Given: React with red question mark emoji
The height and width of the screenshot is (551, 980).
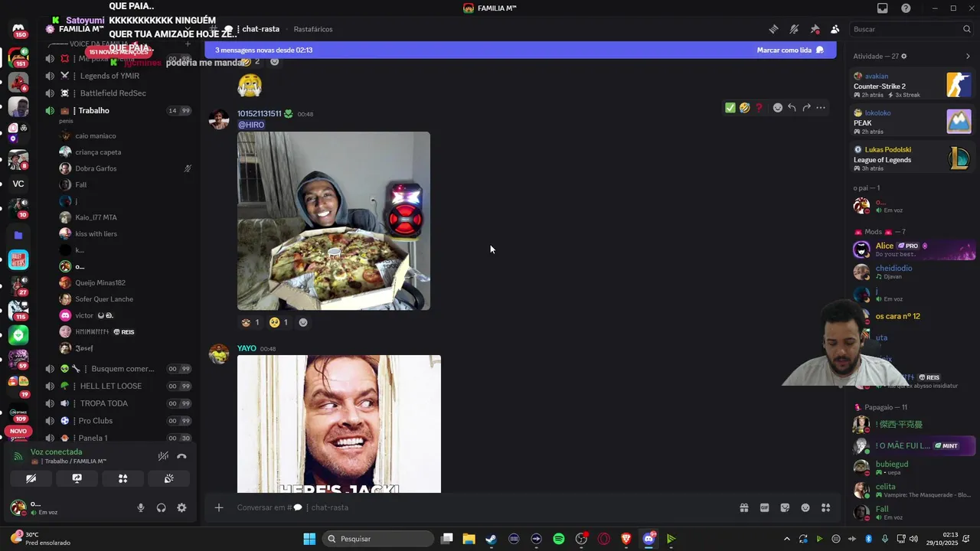Looking at the screenshot, I should [759, 108].
